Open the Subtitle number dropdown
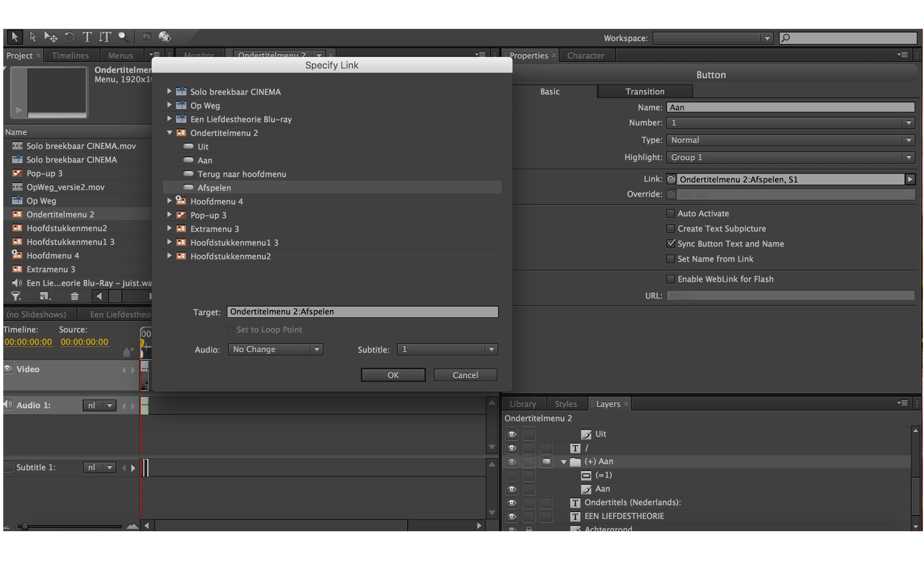This screenshot has width=924, height=577. click(447, 349)
